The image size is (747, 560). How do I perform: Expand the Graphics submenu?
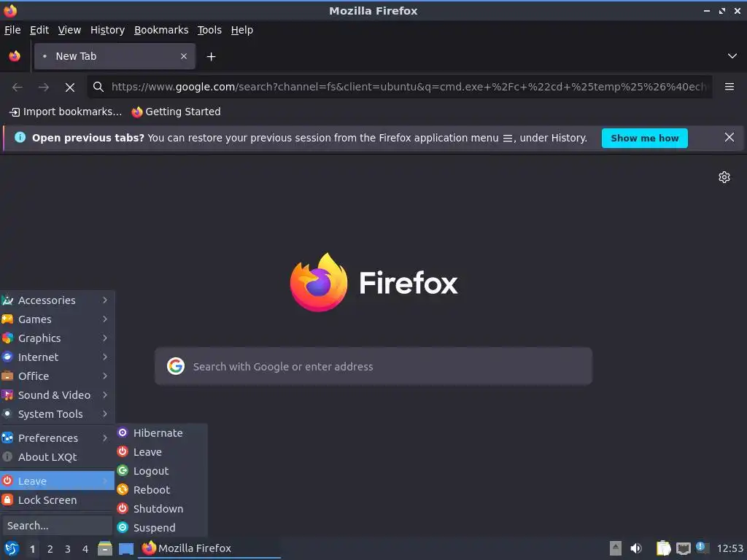57,338
